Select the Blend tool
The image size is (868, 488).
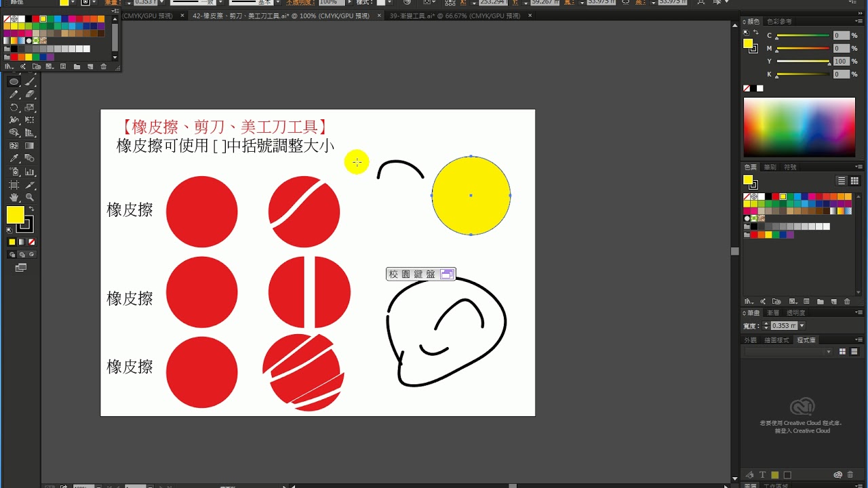click(30, 159)
